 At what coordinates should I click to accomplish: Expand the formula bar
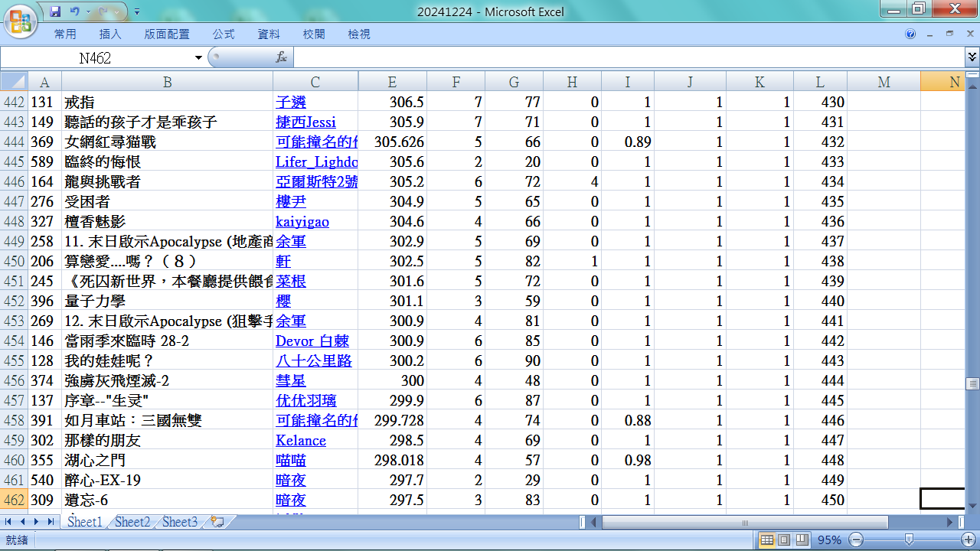tap(972, 57)
